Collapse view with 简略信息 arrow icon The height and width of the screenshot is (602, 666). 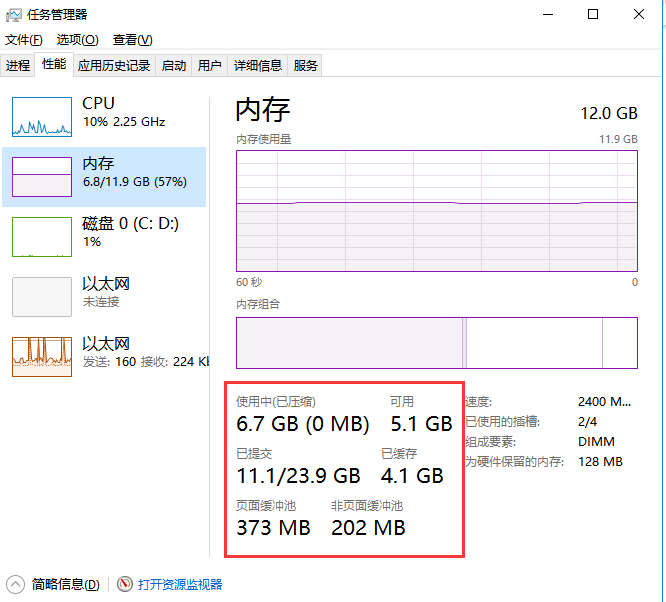[16, 584]
